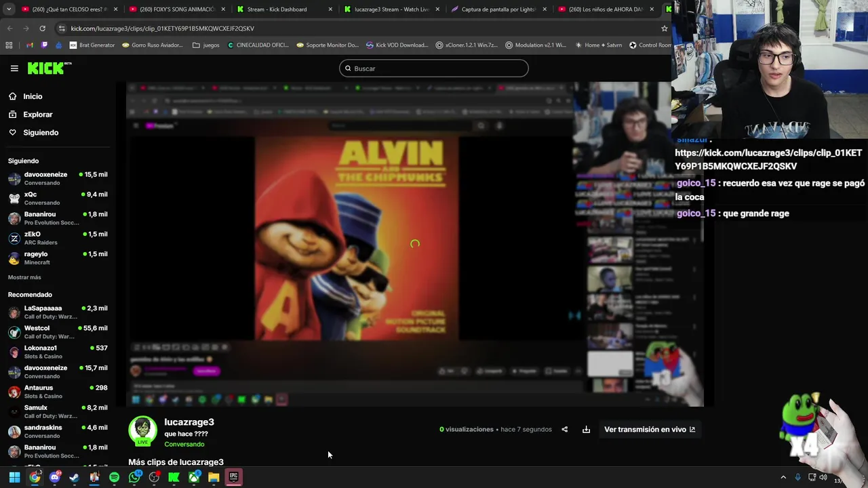Open recommended channel Samulx
868x488 pixels.
tap(58, 411)
